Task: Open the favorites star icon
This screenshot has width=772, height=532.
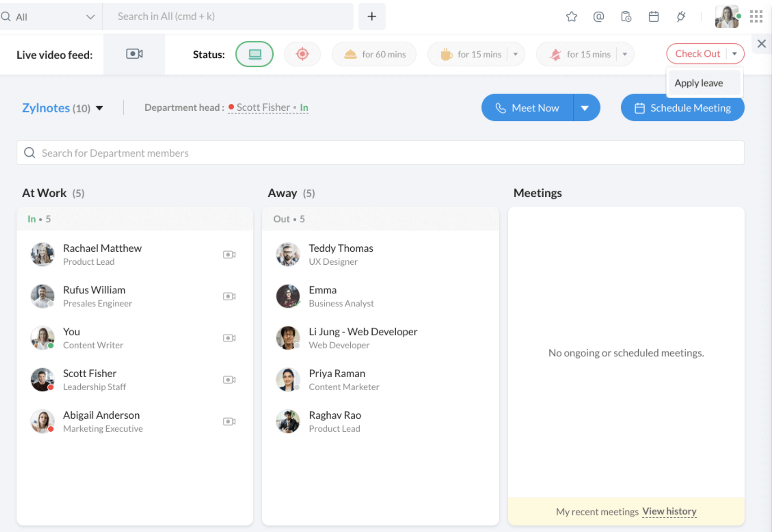Action: 572,17
